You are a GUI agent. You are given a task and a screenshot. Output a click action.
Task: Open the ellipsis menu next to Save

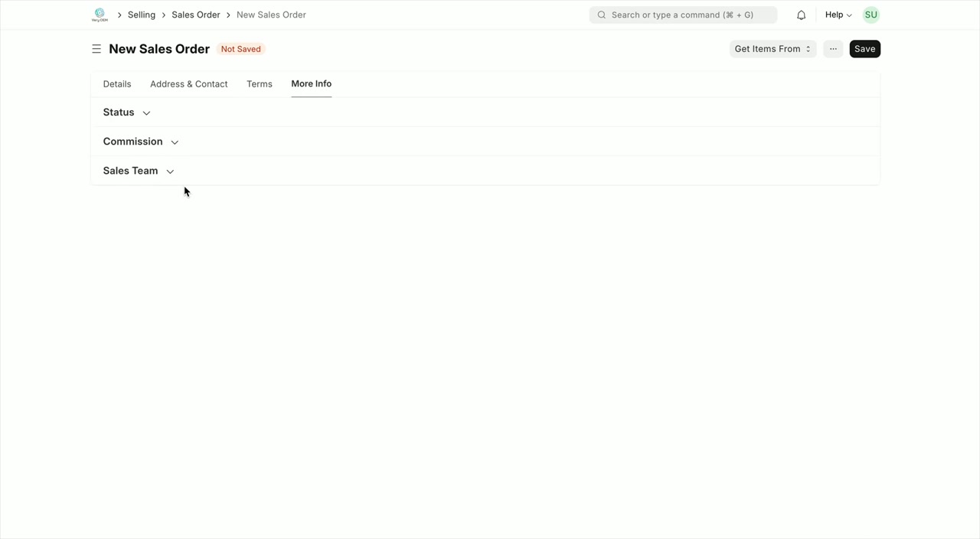pyautogui.click(x=833, y=48)
